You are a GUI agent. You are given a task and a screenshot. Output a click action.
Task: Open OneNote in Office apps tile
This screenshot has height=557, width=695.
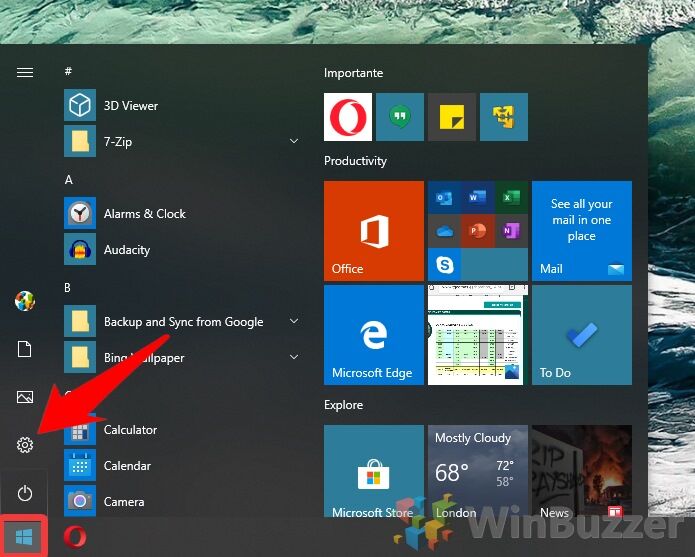click(511, 231)
